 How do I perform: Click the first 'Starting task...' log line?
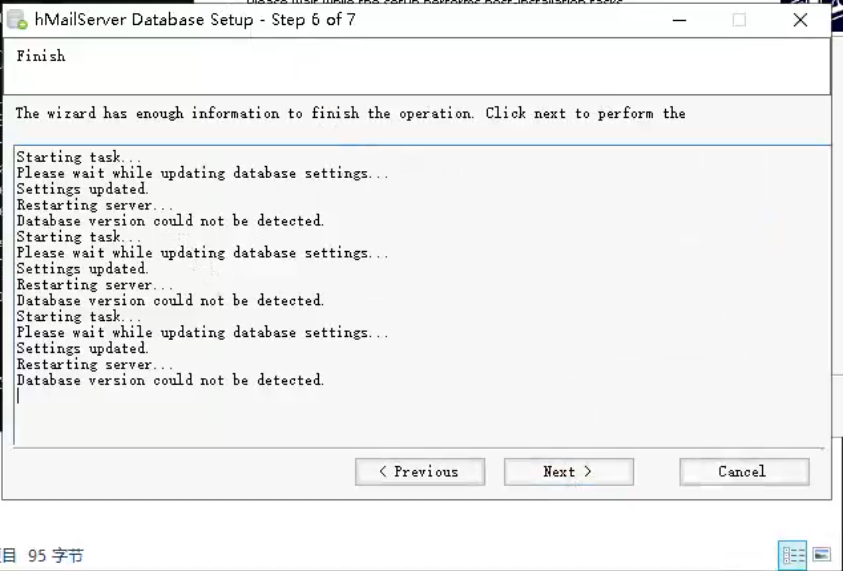pos(78,157)
